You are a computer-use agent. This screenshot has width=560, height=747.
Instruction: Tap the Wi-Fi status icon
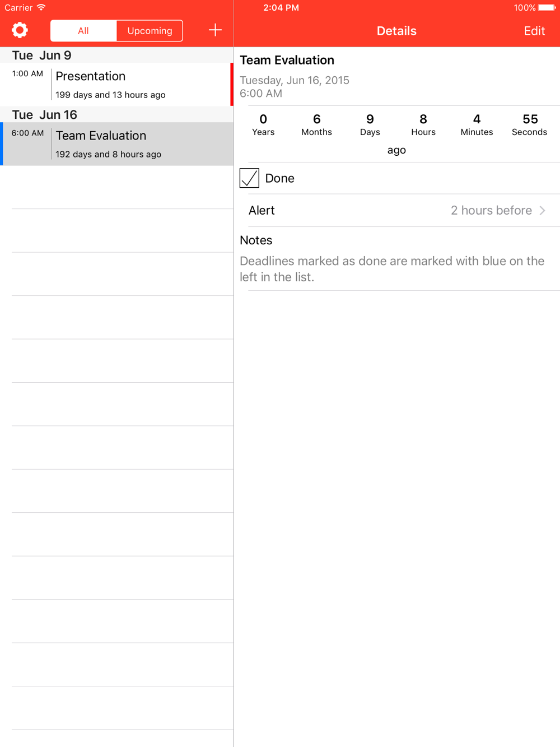coord(41,7)
